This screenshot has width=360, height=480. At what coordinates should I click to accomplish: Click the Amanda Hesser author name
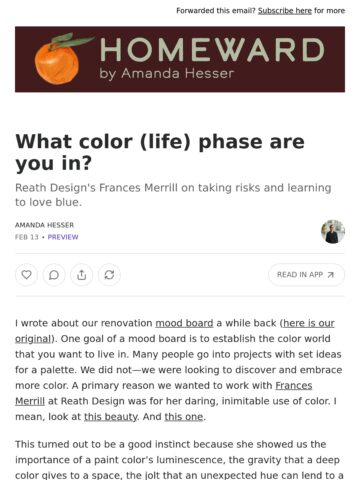coord(44,225)
